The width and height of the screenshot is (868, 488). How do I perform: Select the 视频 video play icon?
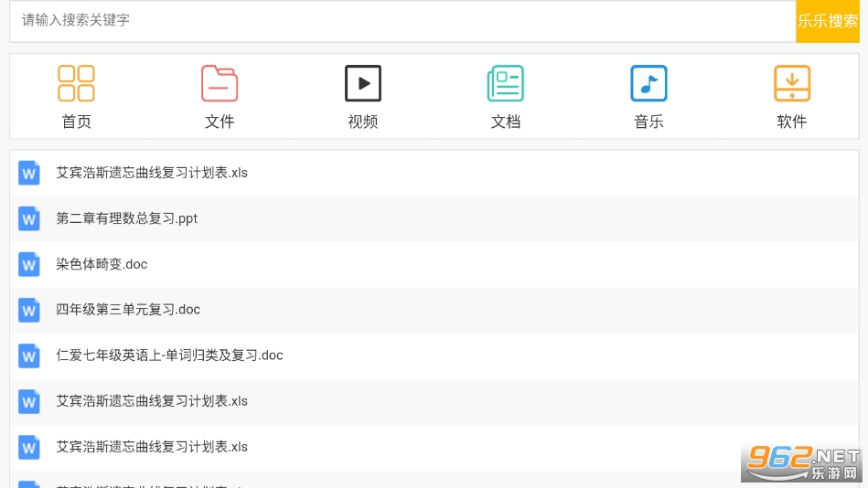pyautogui.click(x=362, y=83)
